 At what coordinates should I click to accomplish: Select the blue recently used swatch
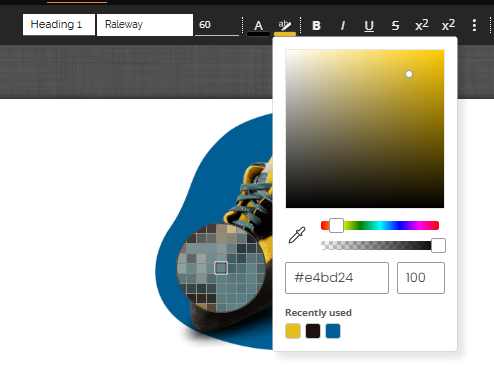[333, 331]
